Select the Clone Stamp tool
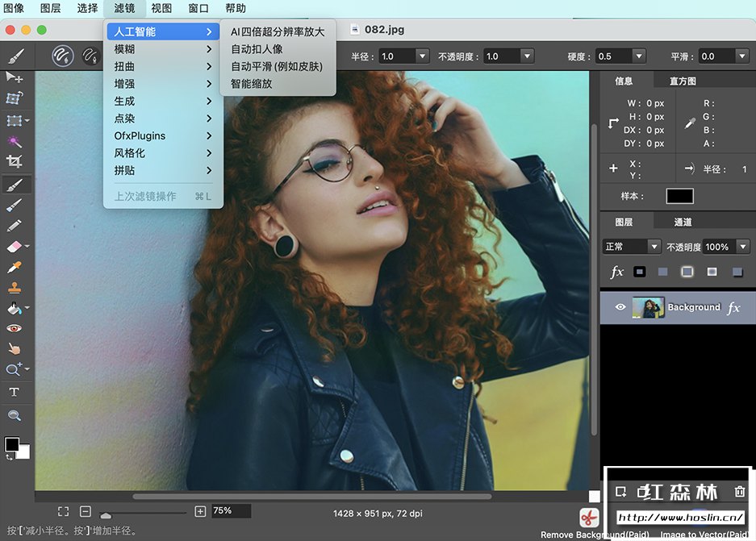This screenshot has width=756, height=541. tap(14, 288)
